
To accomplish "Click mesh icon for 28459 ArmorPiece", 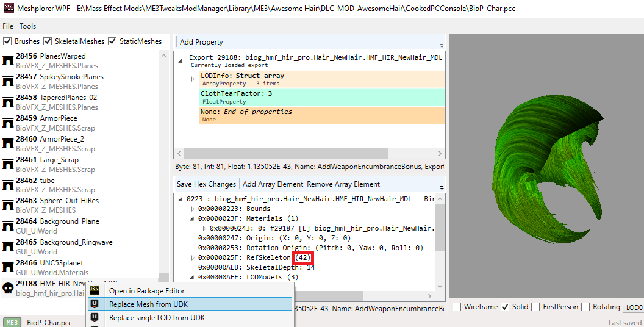I will [x=8, y=123].
